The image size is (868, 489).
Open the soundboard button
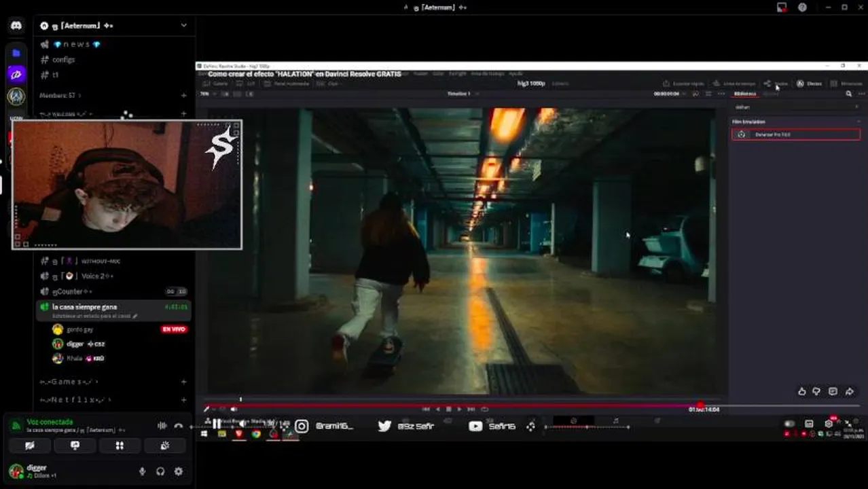[x=164, y=446]
